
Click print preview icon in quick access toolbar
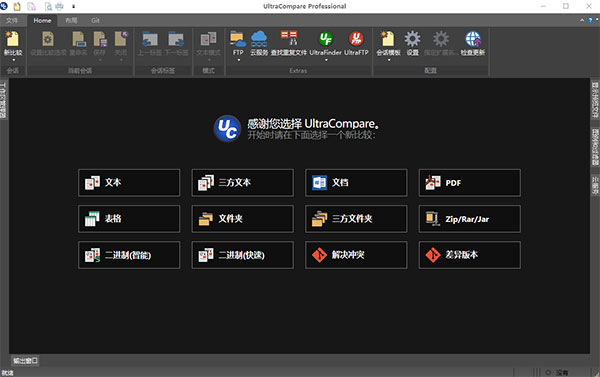pos(48,6)
